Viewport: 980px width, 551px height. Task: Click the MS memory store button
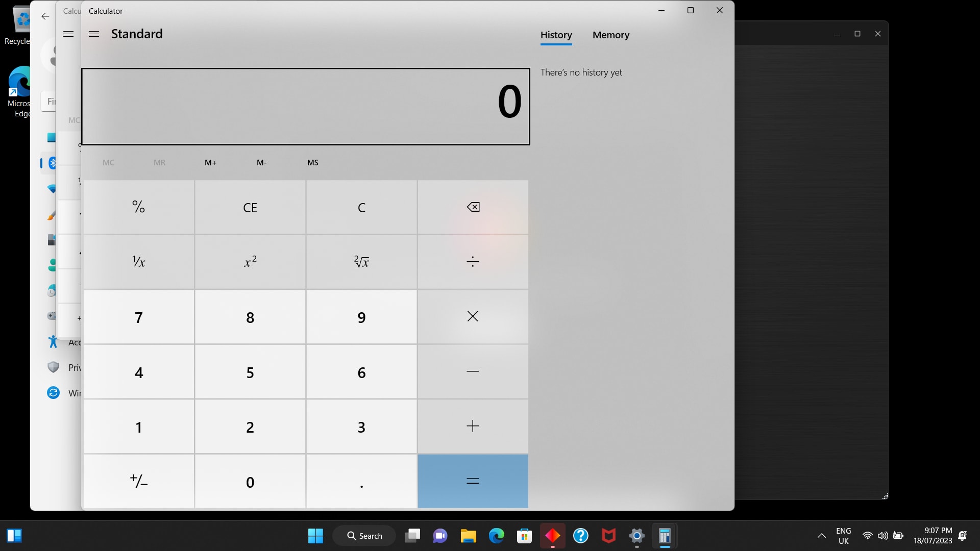point(312,163)
